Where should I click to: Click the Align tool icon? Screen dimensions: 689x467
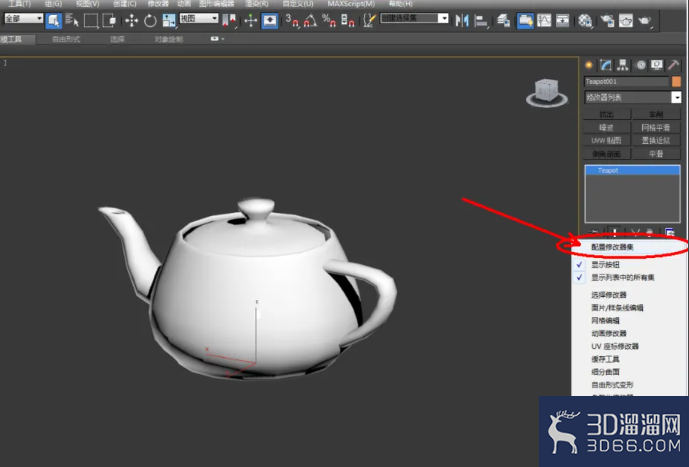pyautogui.click(x=481, y=20)
